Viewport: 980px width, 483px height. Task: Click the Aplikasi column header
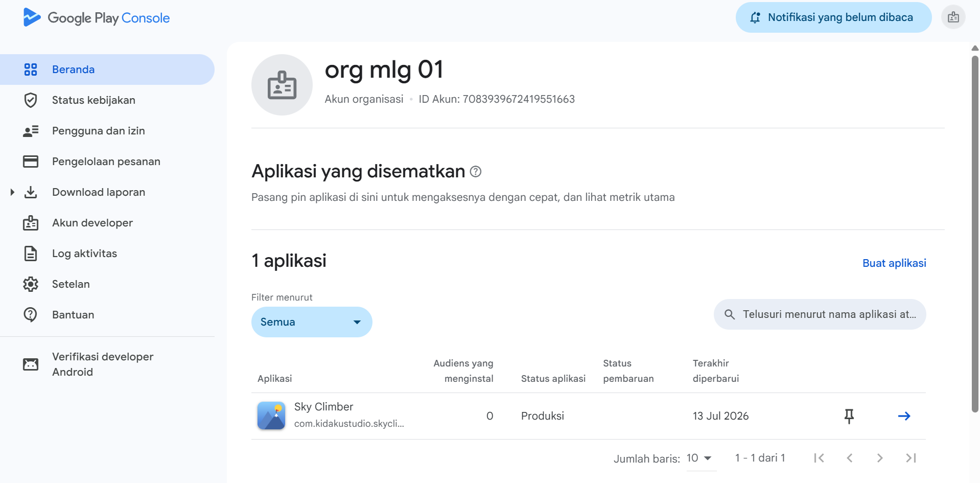275,379
